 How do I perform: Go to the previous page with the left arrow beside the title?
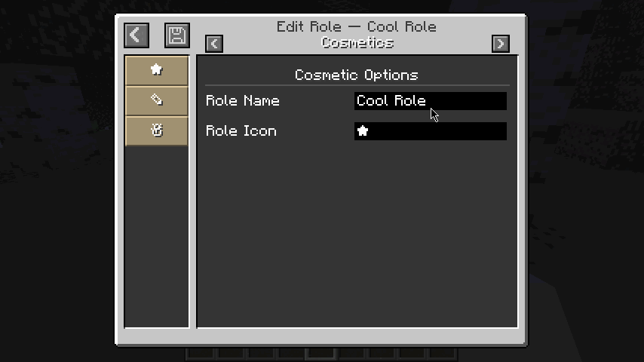214,44
